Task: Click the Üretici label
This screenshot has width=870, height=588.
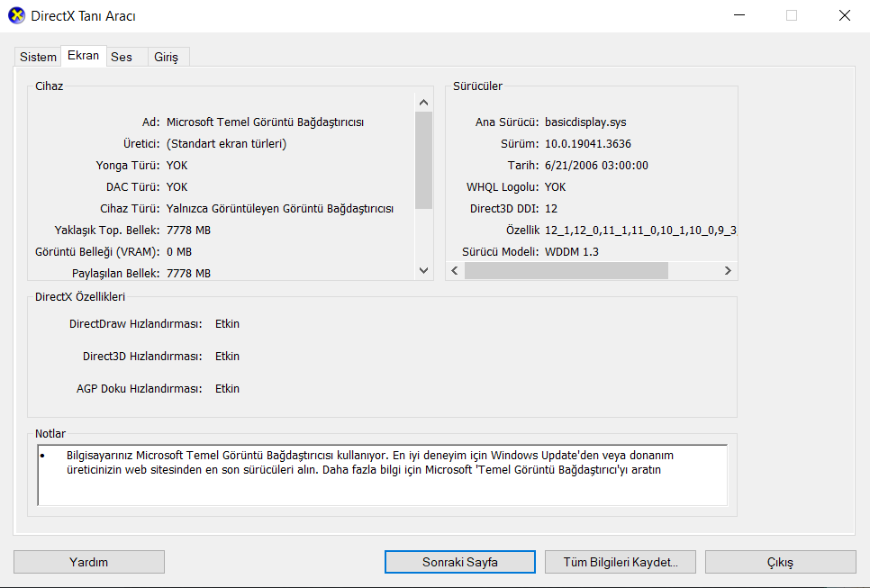Action: (141, 144)
